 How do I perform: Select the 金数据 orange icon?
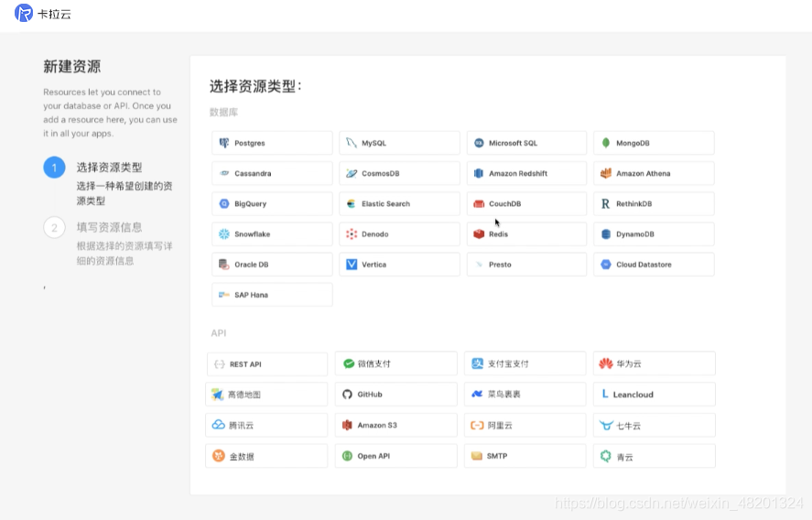pos(219,456)
